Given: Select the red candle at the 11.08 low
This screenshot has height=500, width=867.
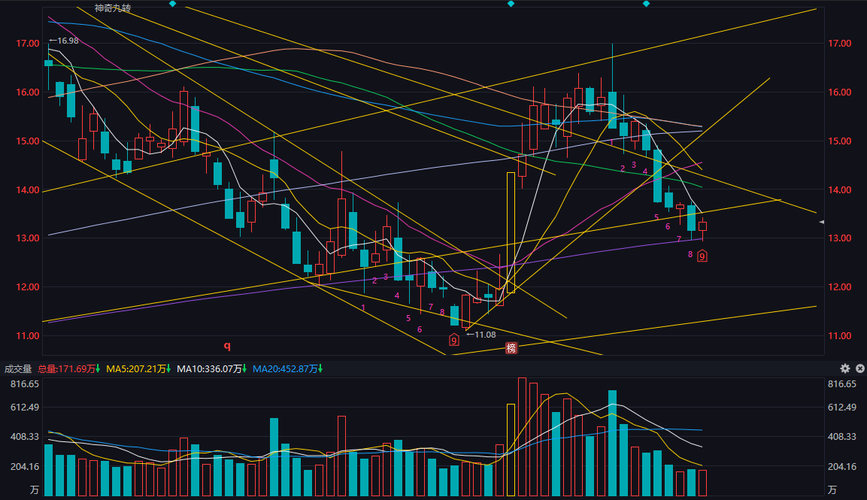Looking at the screenshot, I should click(466, 312).
